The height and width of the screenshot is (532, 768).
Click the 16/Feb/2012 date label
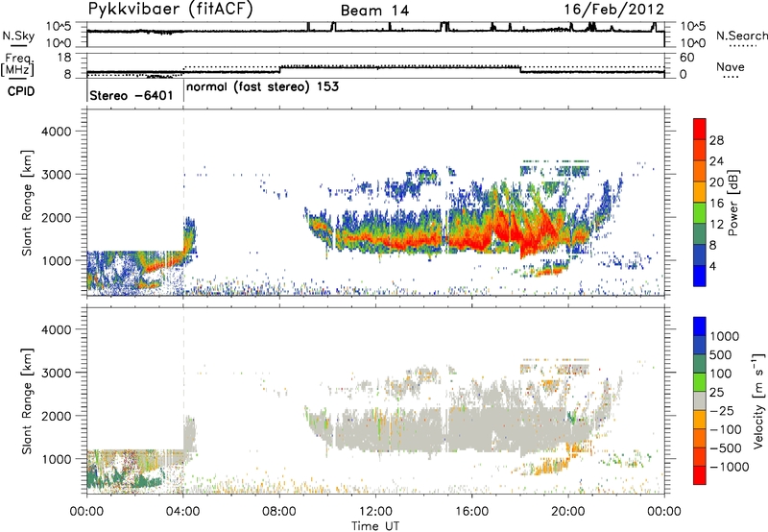pyautogui.click(x=613, y=10)
